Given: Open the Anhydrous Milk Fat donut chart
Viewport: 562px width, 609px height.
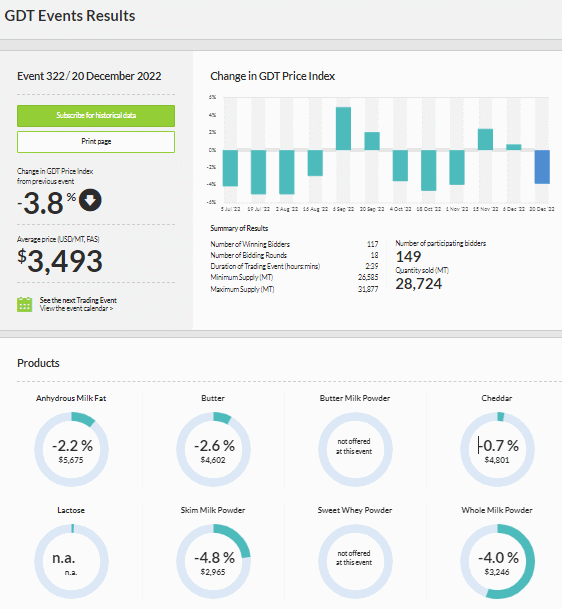Looking at the screenshot, I should point(71,449).
